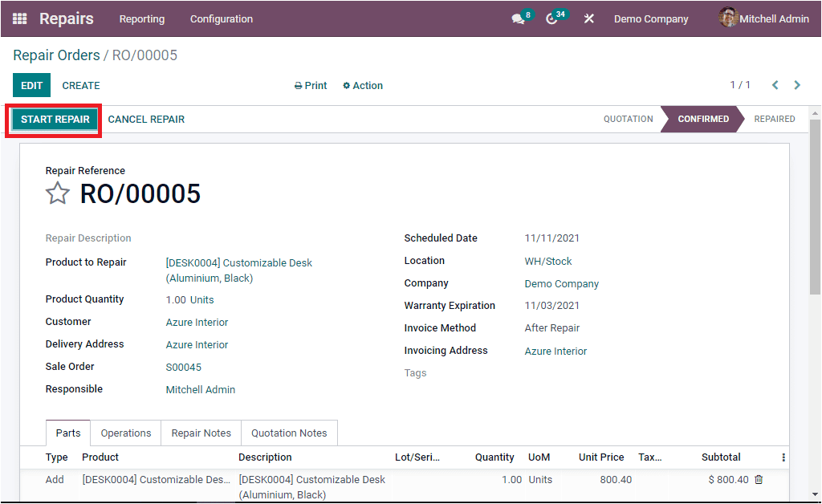Open Customer Azure Interior link
The height and width of the screenshot is (504, 822).
(197, 322)
